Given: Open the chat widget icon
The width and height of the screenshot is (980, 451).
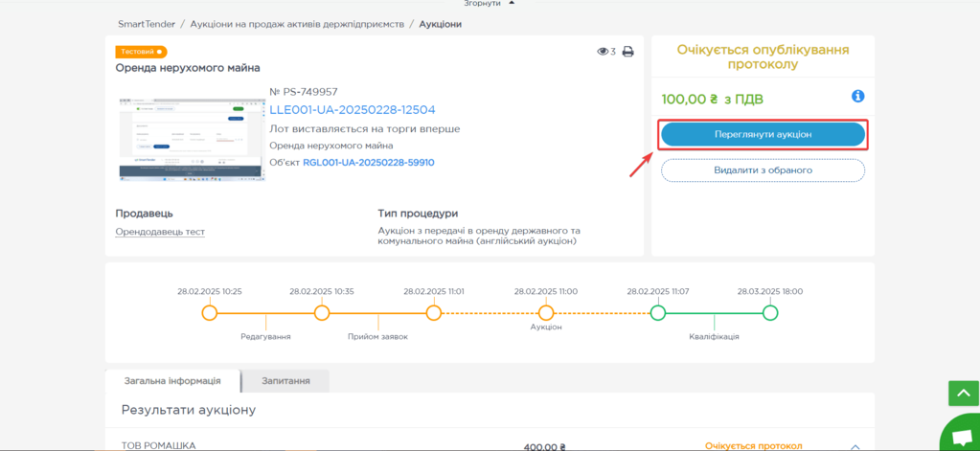Looking at the screenshot, I should click(961, 436).
